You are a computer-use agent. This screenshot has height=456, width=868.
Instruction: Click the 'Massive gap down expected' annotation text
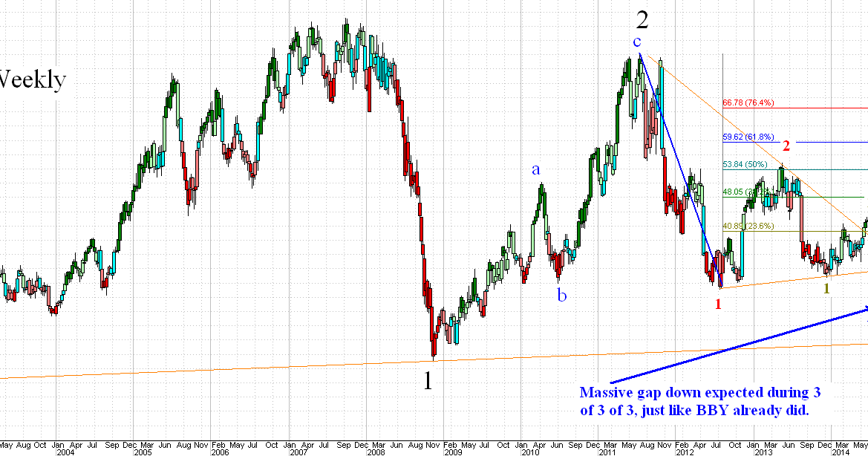700,398
